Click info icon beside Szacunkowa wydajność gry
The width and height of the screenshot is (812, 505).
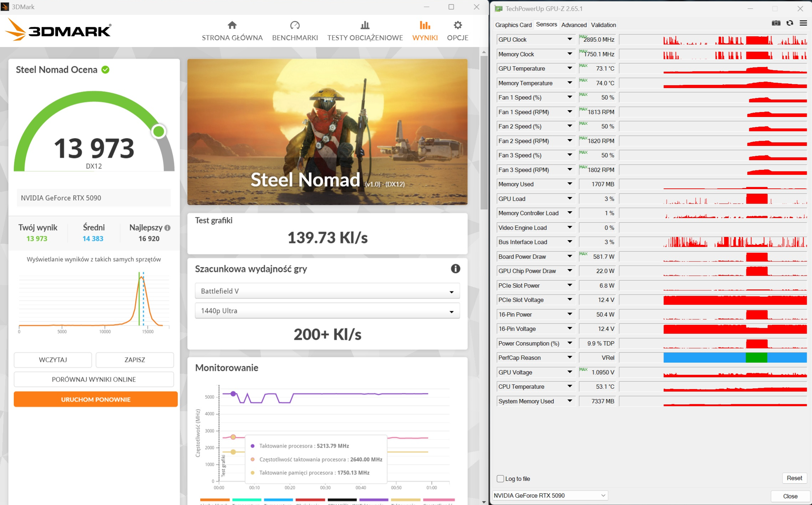(455, 268)
